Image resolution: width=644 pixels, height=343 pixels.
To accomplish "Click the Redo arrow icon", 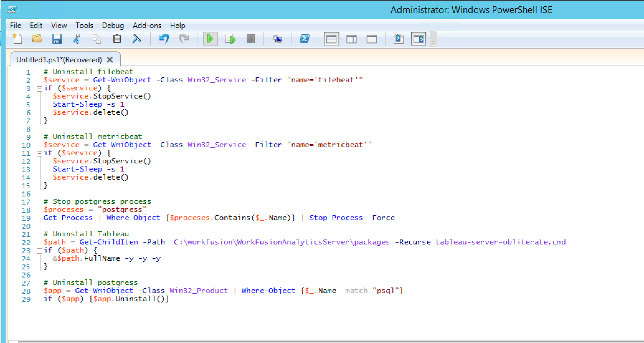I will (184, 39).
